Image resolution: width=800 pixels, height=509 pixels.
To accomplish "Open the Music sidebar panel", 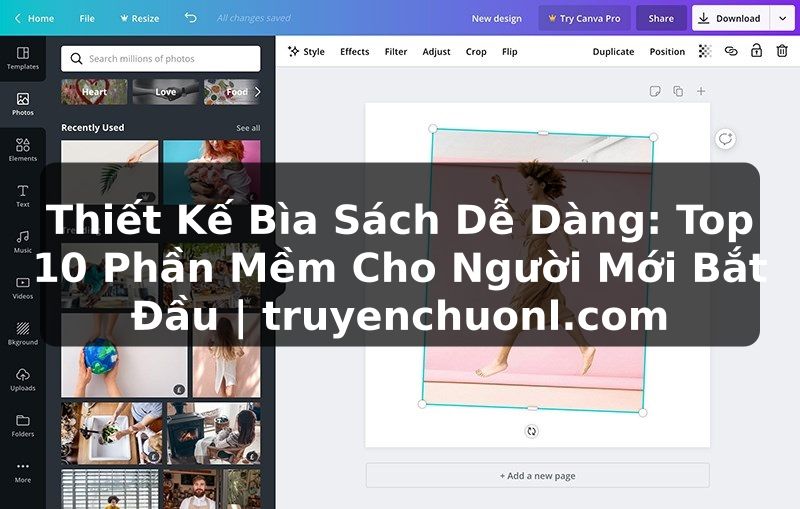I will [x=22, y=242].
